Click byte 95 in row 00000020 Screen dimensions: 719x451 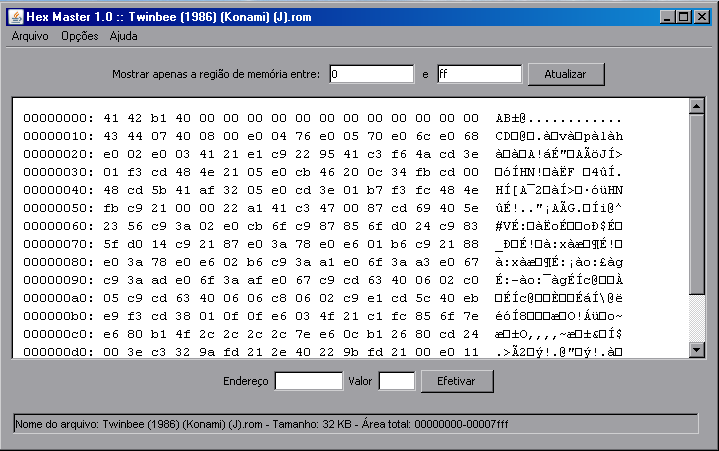pos(327,154)
